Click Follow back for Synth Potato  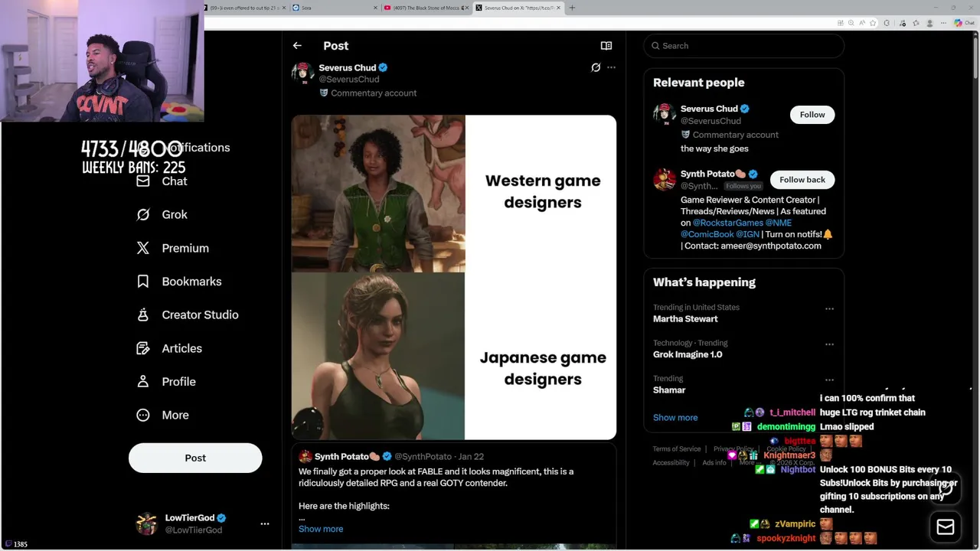click(x=802, y=180)
